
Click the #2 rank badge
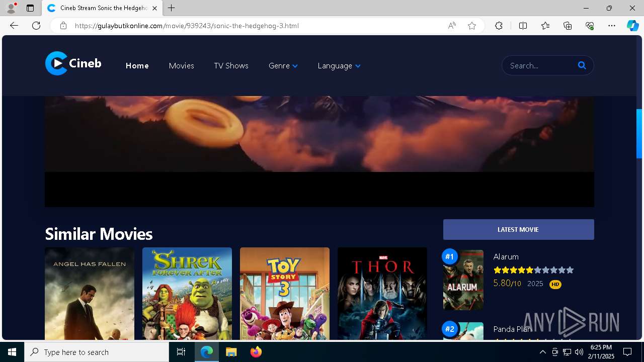[x=450, y=329]
